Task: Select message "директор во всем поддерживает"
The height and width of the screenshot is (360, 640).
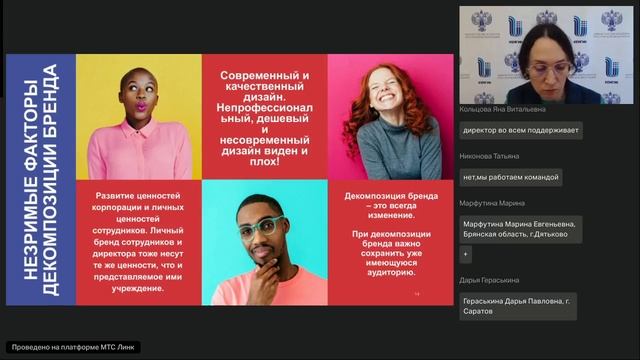Action: point(521,131)
